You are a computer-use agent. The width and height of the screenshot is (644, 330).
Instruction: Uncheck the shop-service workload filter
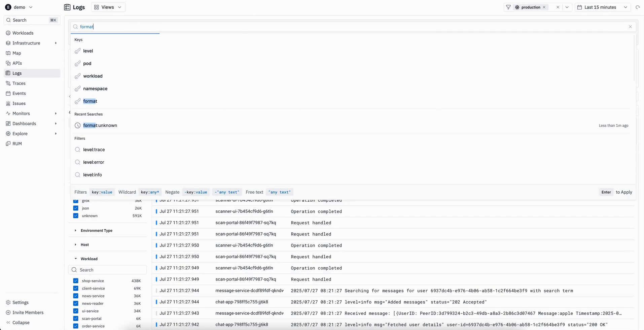75,280
